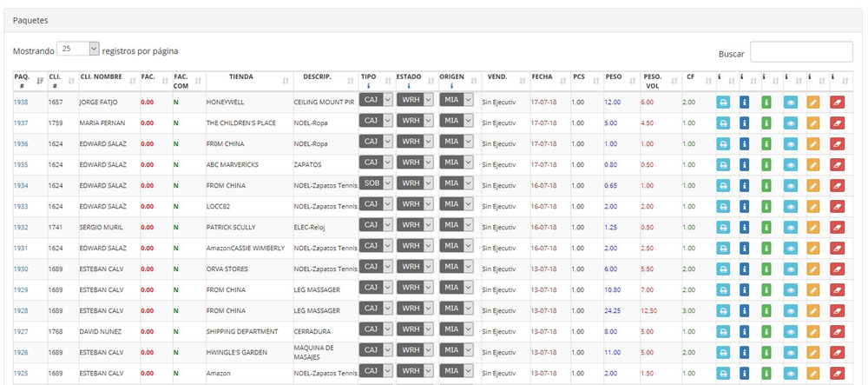
Task: Edit package 1935 with pencil icon
Action: (x=813, y=164)
